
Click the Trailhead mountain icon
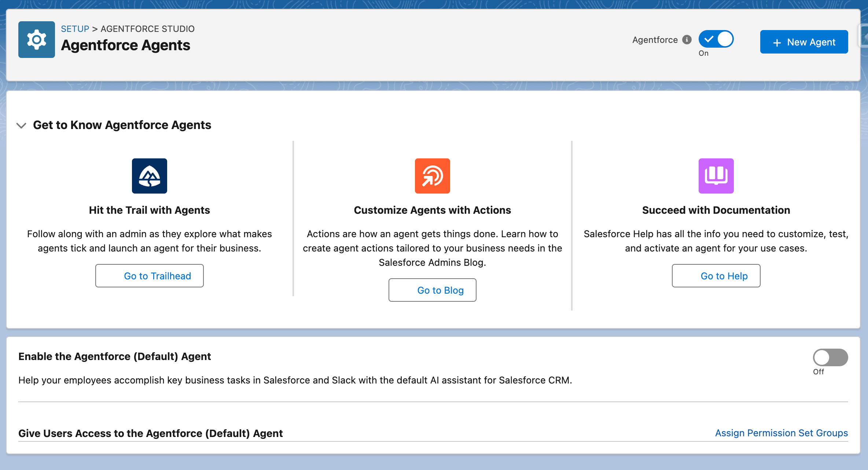click(150, 176)
